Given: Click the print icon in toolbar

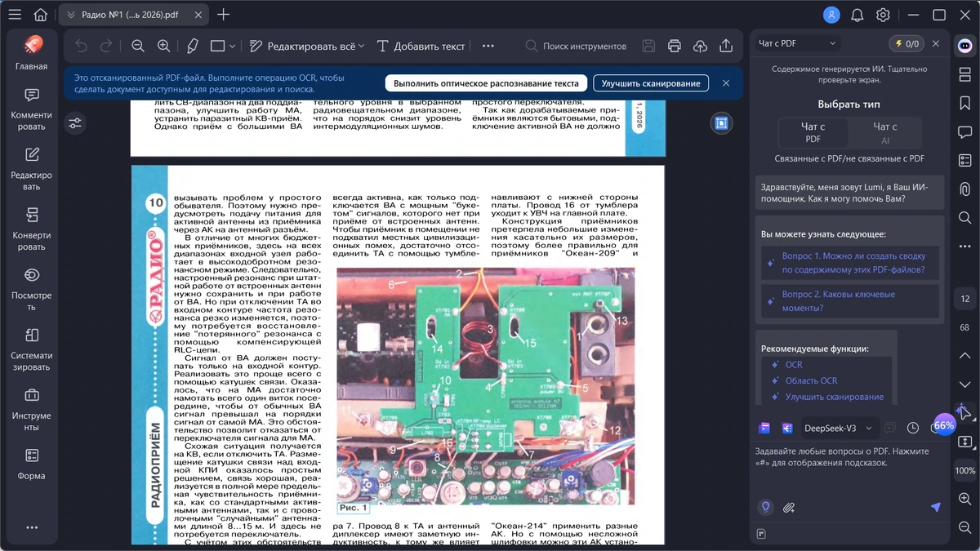Looking at the screenshot, I should pyautogui.click(x=675, y=47).
